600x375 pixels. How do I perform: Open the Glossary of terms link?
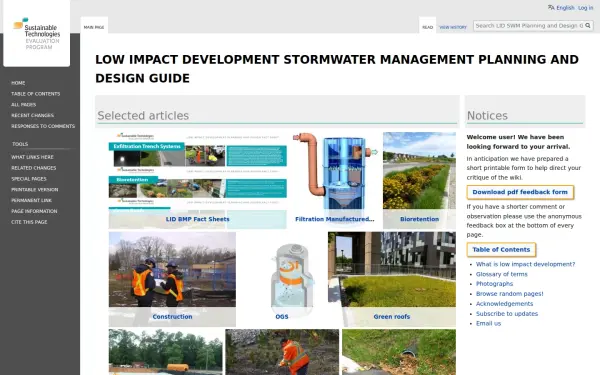coord(502,274)
